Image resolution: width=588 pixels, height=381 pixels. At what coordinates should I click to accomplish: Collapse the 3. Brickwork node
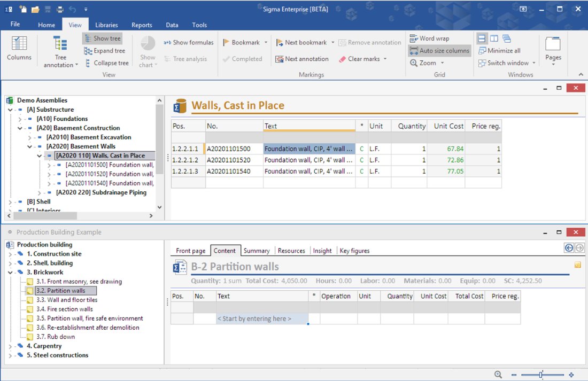tap(11, 272)
